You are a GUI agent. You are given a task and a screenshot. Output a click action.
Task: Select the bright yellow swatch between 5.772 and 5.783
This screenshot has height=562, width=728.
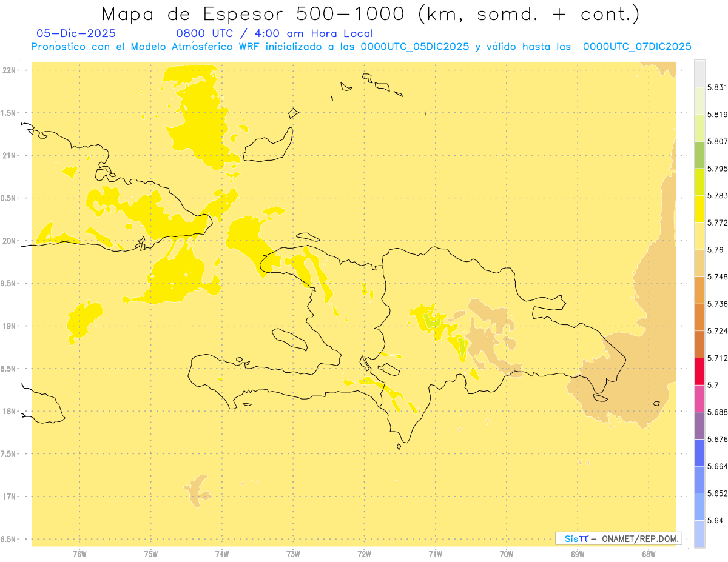pos(699,209)
